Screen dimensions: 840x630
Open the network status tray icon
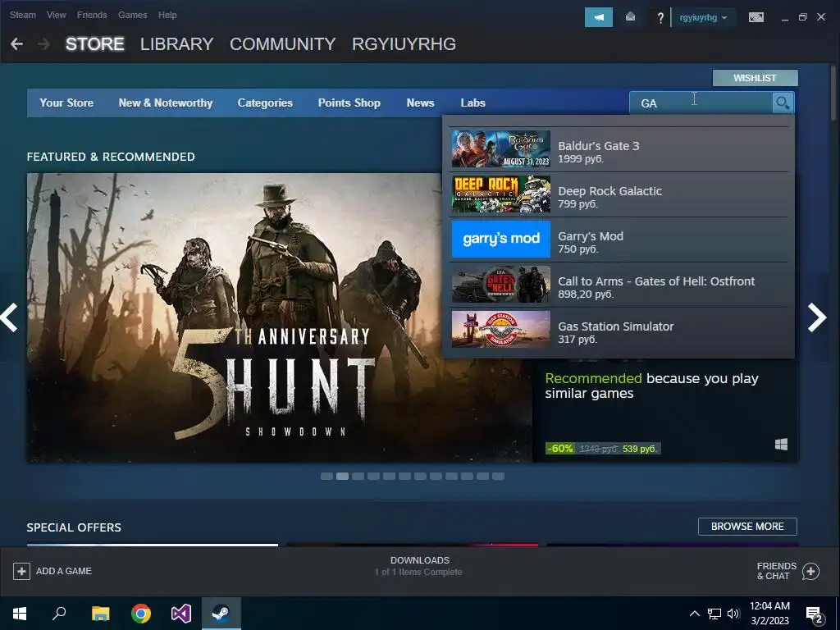pyautogui.click(x=714, y=614)
